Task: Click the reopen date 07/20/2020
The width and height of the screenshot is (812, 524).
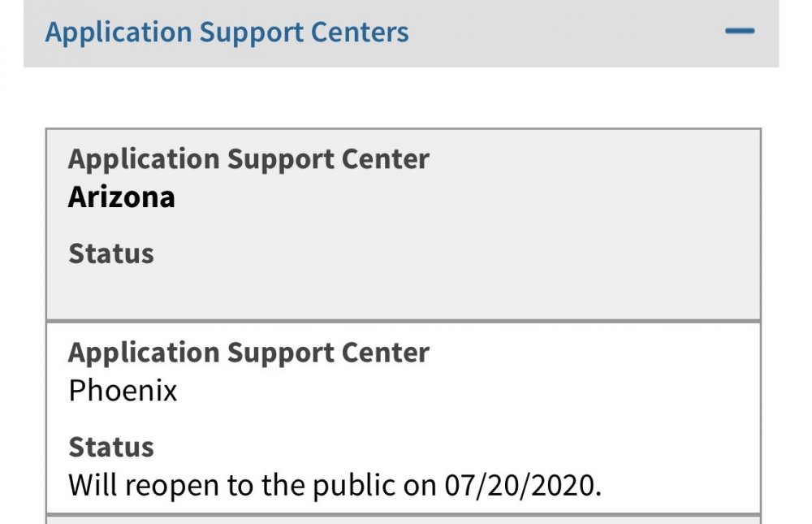Action: tap(523, 485)
